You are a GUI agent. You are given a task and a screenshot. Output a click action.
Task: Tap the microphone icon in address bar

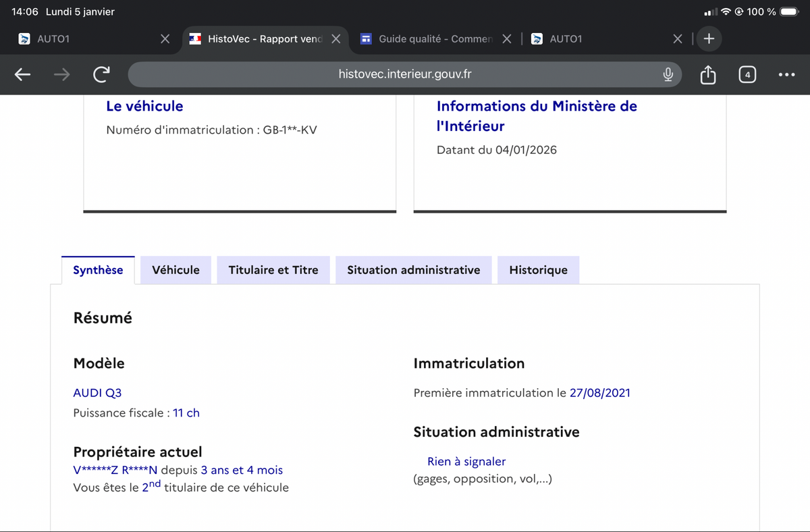tap(668, 74)
